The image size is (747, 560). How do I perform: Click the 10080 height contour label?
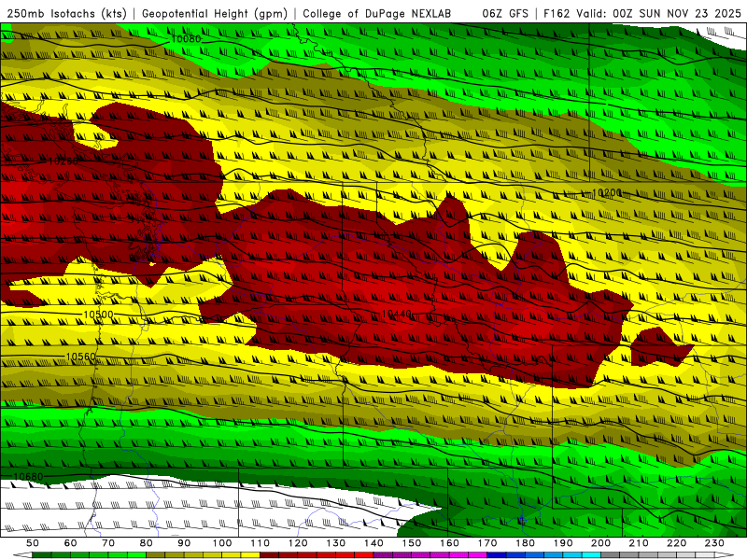[x=186, y=39]
